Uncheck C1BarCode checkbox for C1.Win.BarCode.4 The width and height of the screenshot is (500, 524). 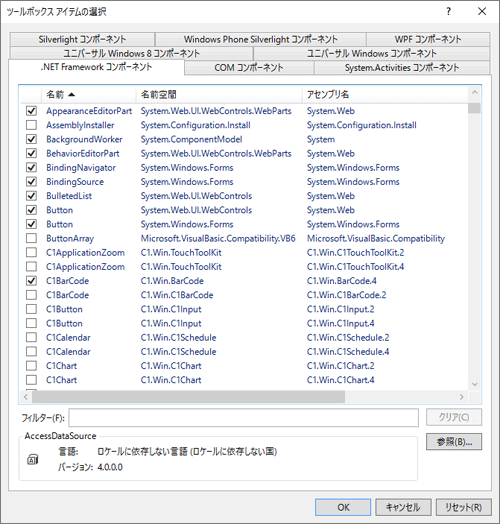(31, 281)
